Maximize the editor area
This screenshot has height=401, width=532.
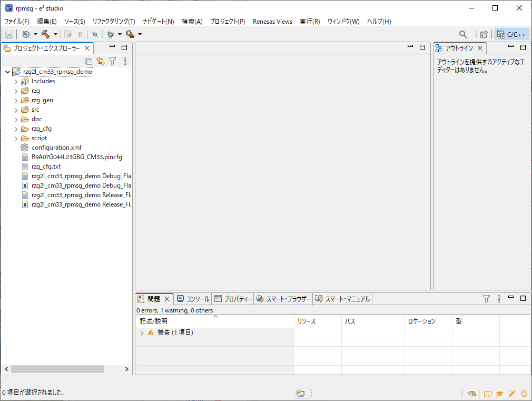pyautogui.click(x=422, y=47)
